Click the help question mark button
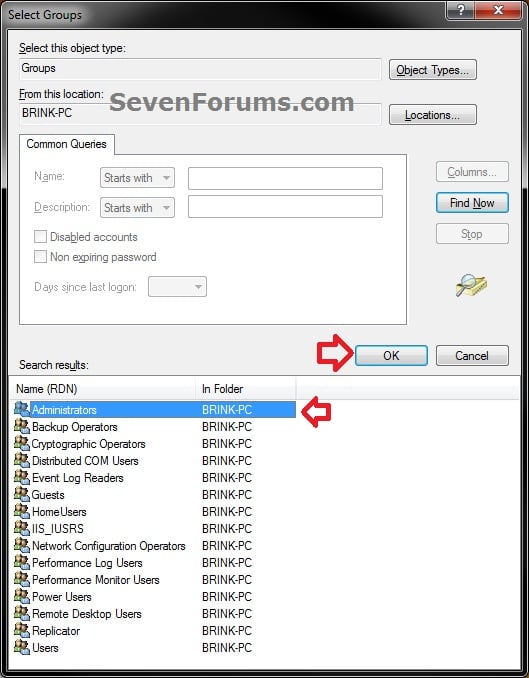Image resolution: width=529 pixels, height=678 pixels. [x=460, y=10]
